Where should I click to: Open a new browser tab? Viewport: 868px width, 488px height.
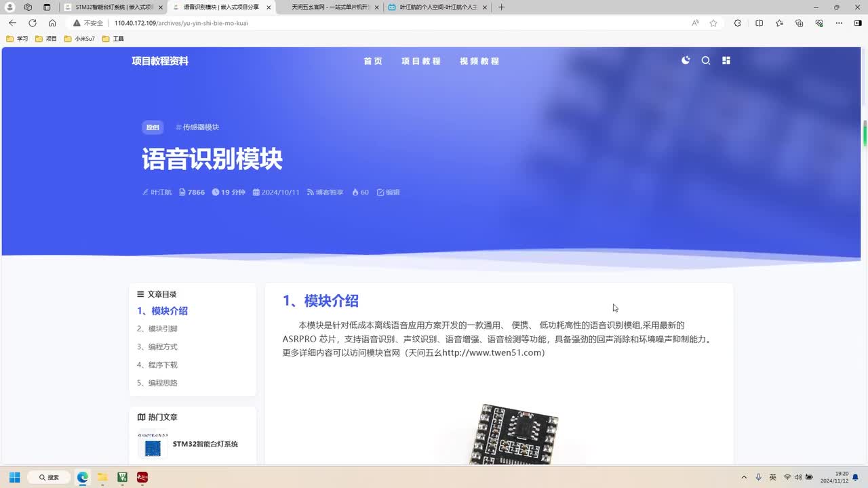pos(501,7)
